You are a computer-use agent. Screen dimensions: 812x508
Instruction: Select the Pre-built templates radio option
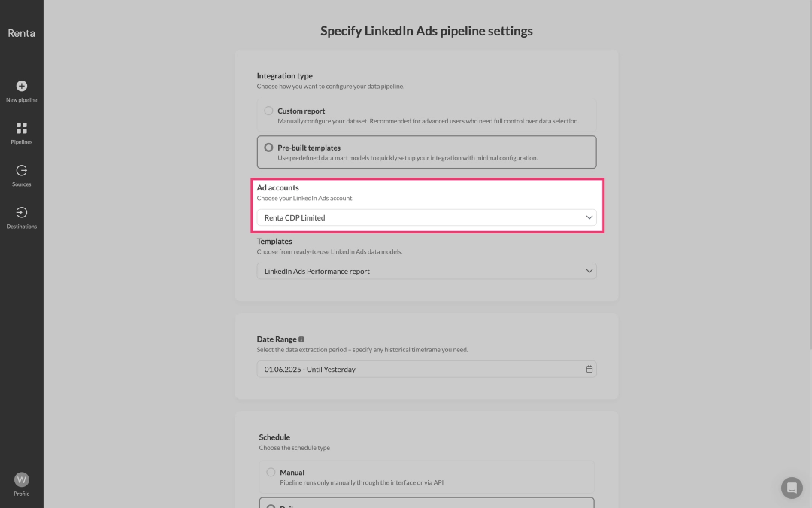click(268, 148)
